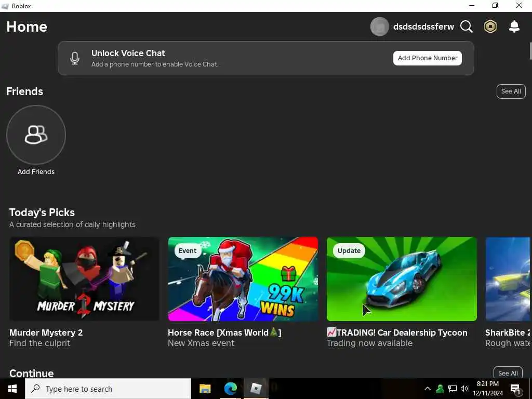Click the Roblox taskbar icon

point(256,389)
